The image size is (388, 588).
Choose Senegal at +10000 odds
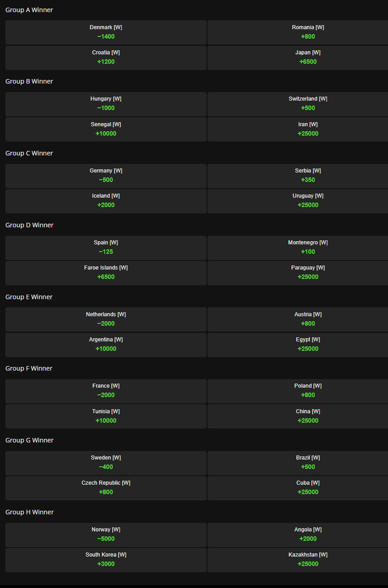[x=106, y=129]
